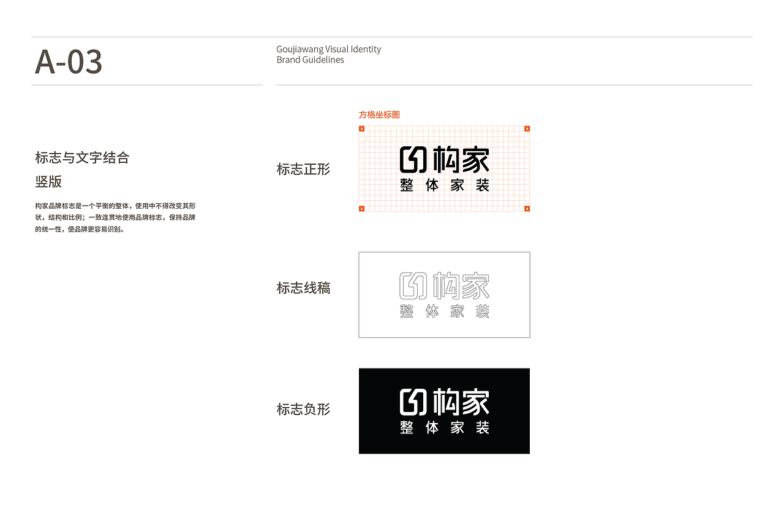Screen dimensions: 784x532
Task: Click the 标志与文字结合 heading
Action: [x=82, y=157]
